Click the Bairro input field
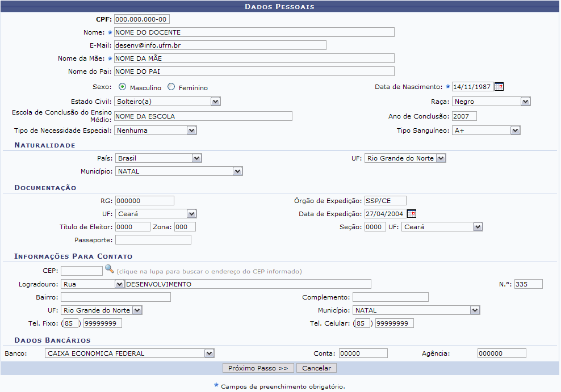Screen dimensions: 561x392 tap(116, 297)
